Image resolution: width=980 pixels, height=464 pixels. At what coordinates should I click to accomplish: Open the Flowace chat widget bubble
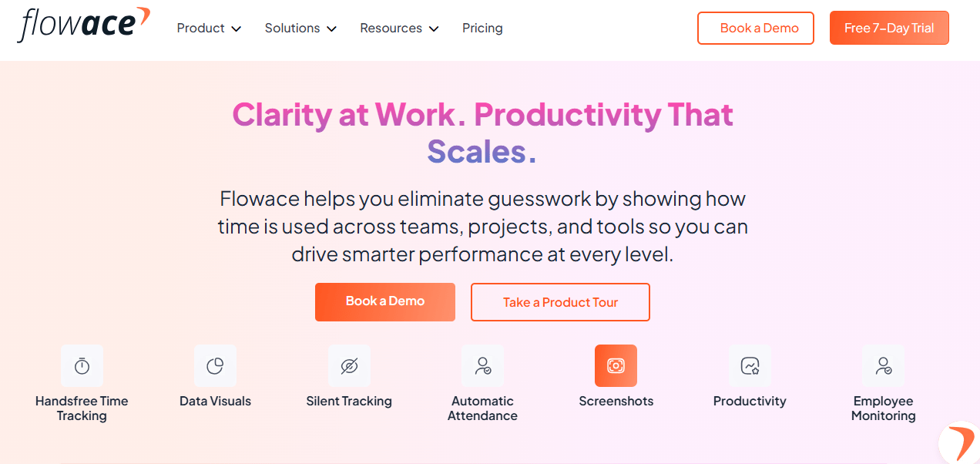point(961,443)
